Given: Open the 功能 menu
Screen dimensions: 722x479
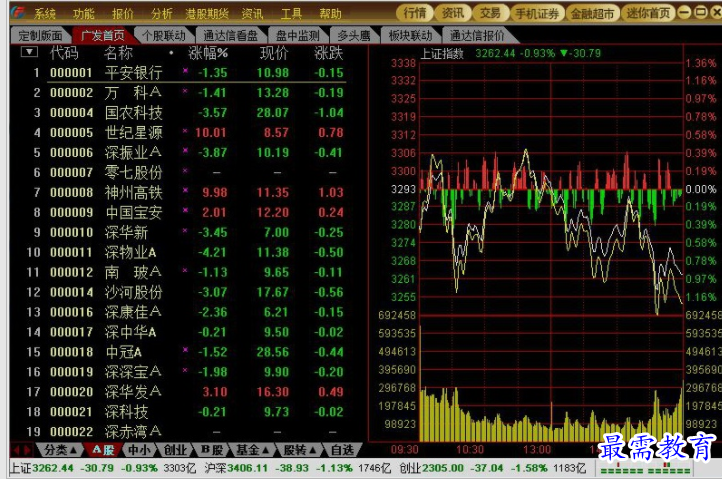Looking at the screenshot, I should (x=84, y=14).
